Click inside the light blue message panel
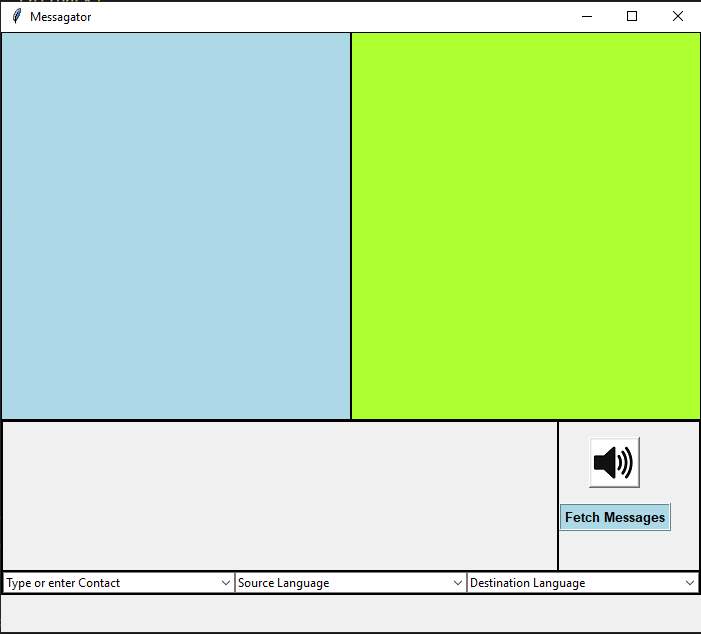701x634 pixels. click(176, 226)
